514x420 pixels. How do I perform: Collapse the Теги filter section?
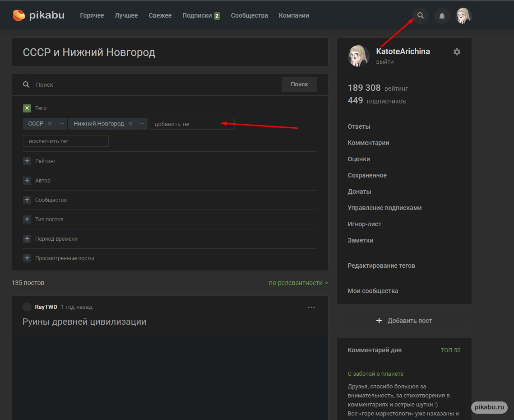click(27, 108)
